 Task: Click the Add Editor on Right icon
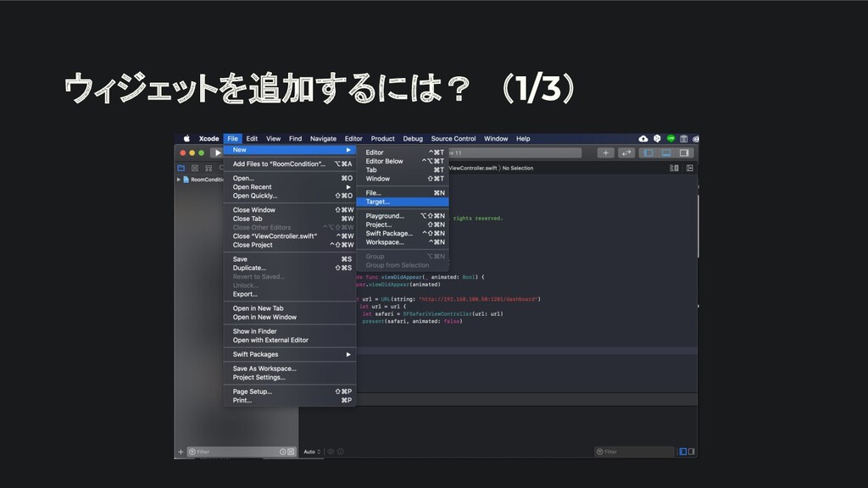point(690,168)
